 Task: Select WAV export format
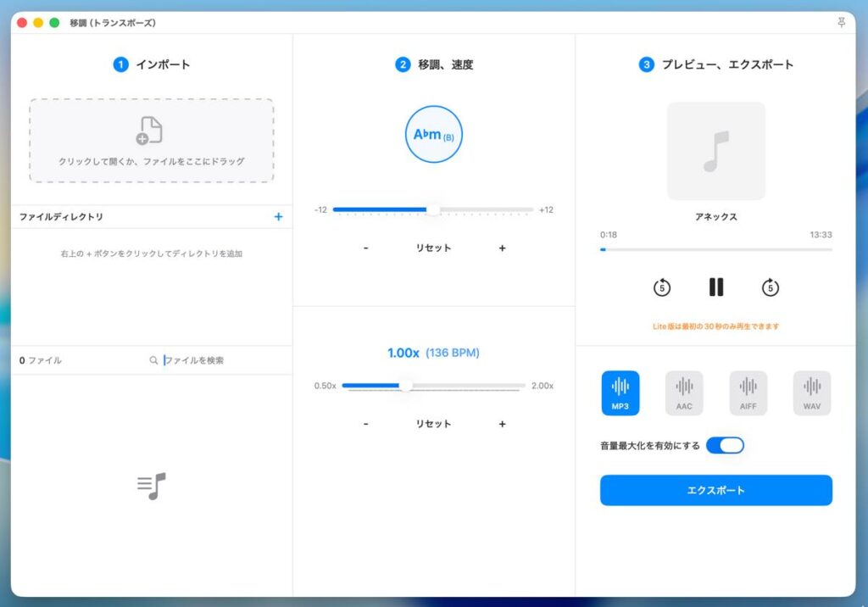tap(811, 393)
